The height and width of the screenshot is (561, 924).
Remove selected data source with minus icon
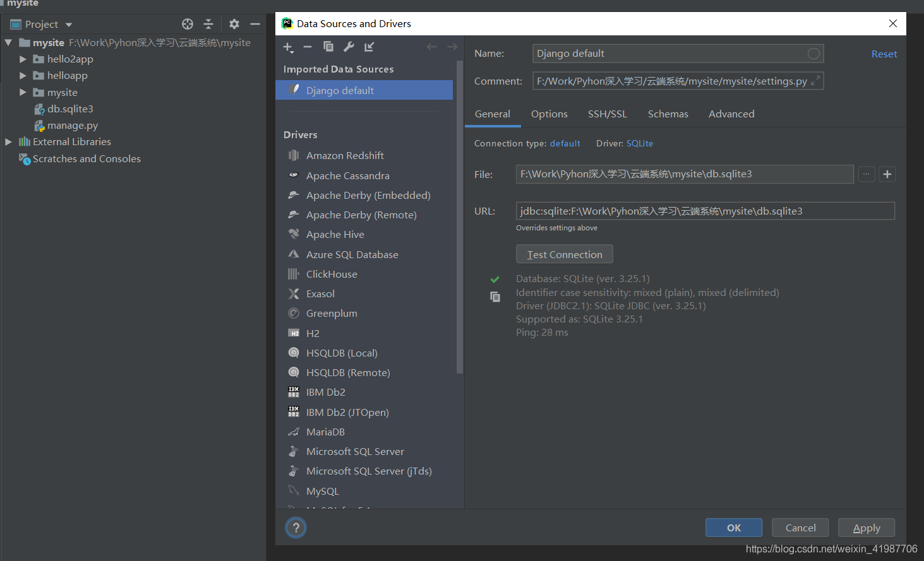pos(308,47)
